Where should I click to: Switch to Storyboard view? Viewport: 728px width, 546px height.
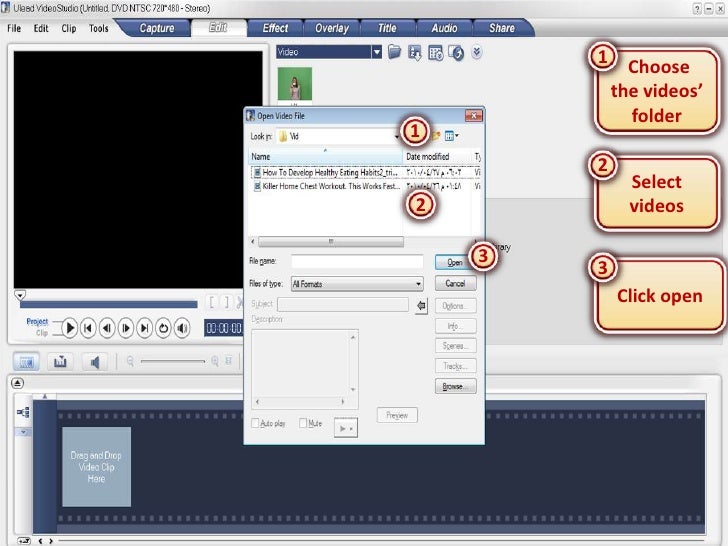tap(26, 362)
